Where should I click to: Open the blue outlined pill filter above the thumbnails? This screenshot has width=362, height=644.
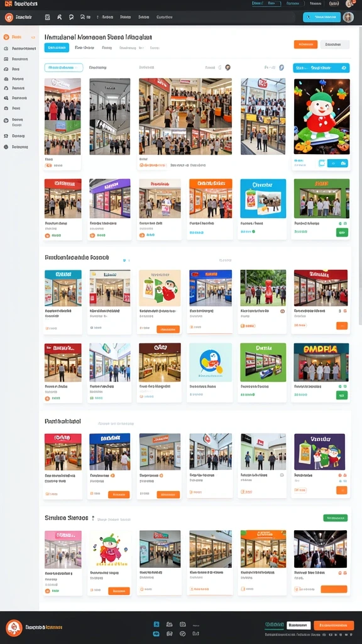[x=63, y=67]
